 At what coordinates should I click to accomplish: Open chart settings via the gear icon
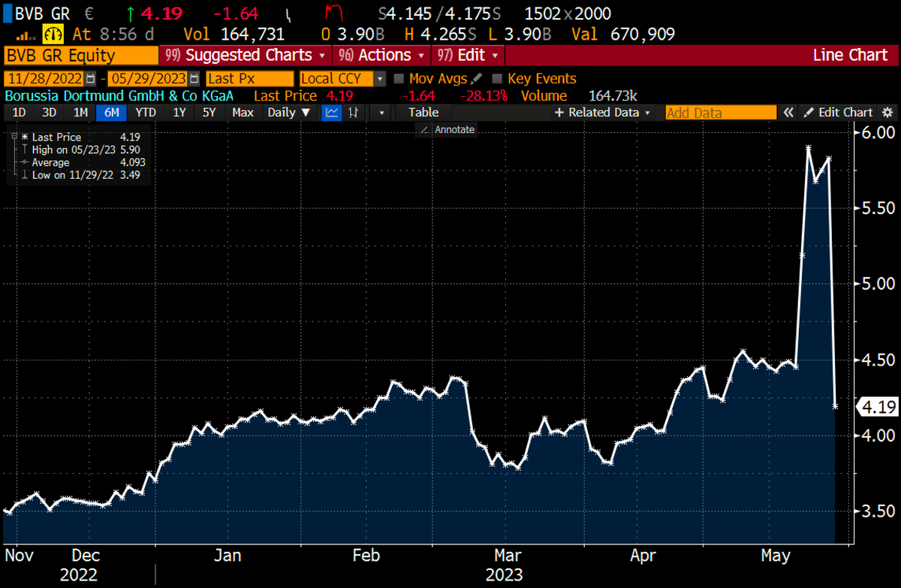(x=888, y=112)
